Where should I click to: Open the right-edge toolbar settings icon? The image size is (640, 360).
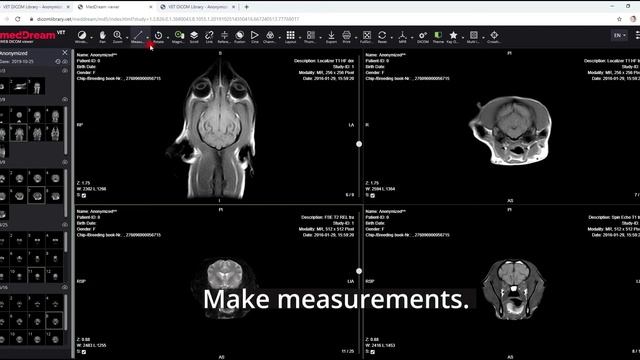(637, 36)
